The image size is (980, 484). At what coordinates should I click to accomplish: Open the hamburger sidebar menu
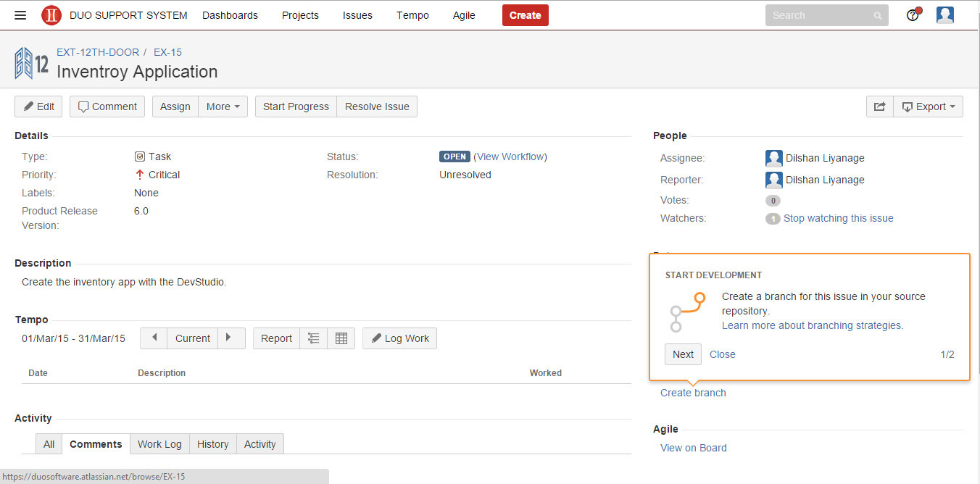[x=20, y=15]
